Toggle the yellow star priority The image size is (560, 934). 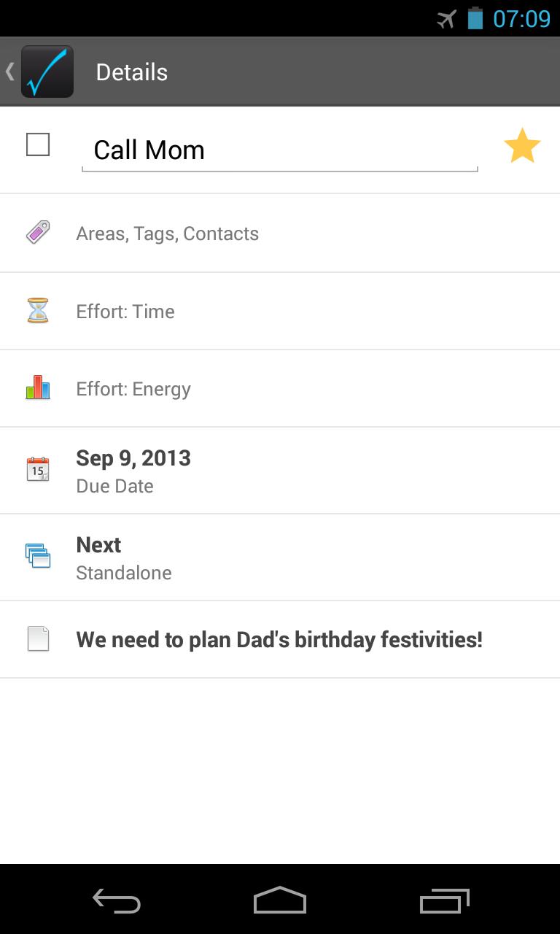point(522,146)
